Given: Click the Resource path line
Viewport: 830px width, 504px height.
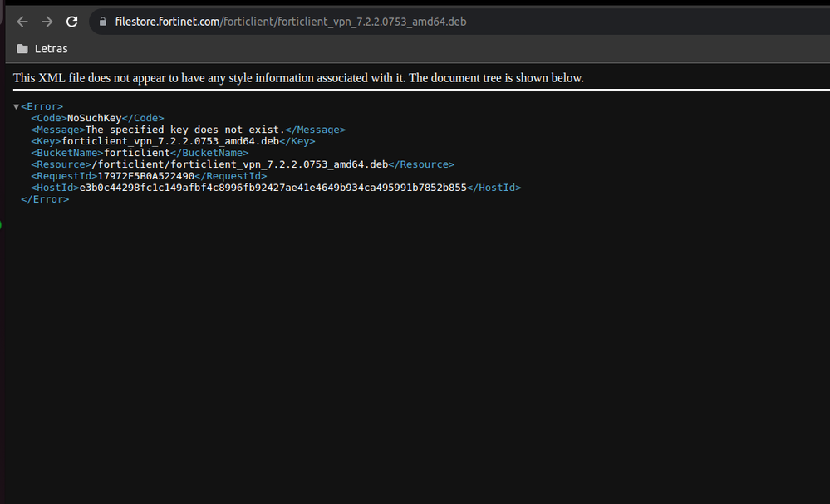Looking at the screenshot, I should 239,165.
